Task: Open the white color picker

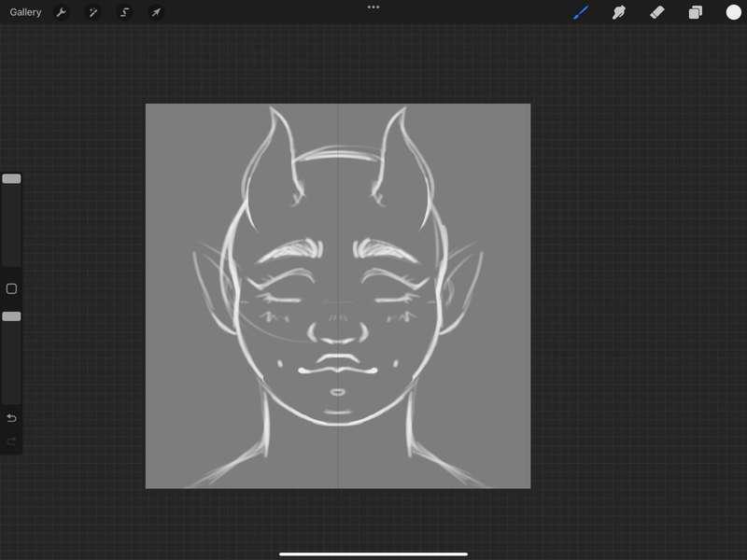Action: click(733, 12)
